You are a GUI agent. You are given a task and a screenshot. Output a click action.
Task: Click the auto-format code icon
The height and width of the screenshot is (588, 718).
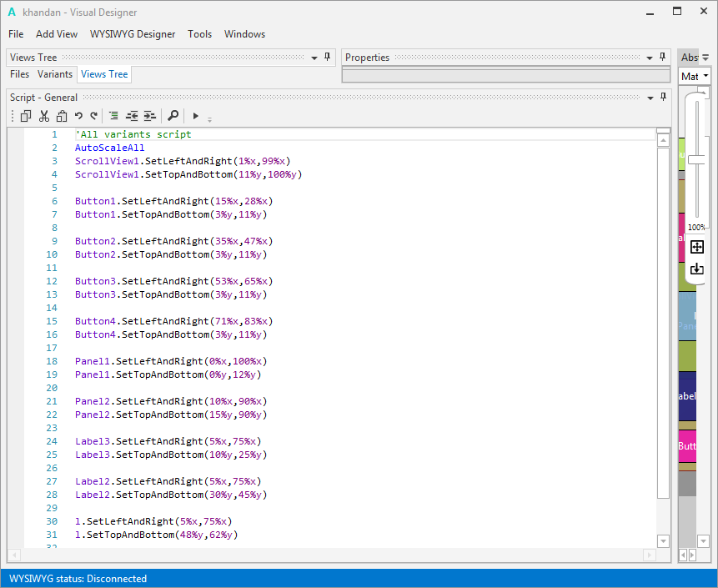pos(114,116)
